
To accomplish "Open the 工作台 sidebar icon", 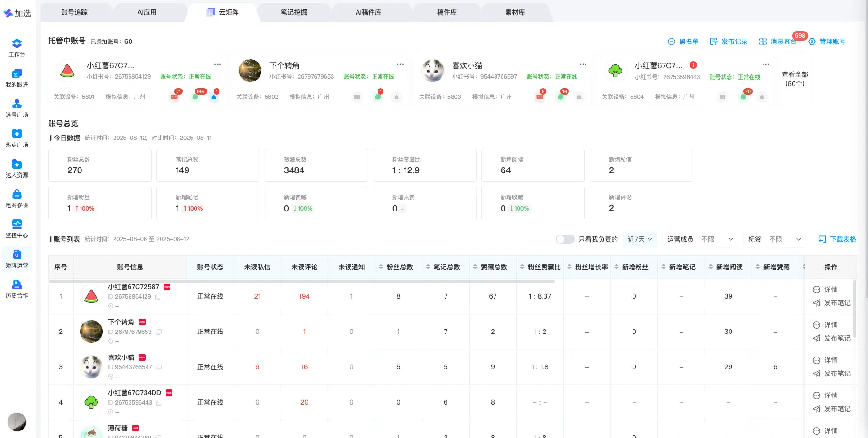I will click(x=17, y=48).
